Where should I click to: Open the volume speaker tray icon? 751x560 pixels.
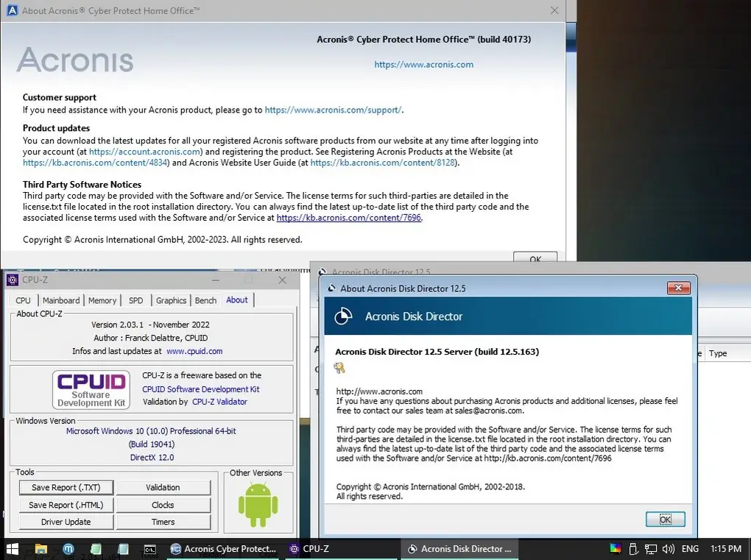668,549
